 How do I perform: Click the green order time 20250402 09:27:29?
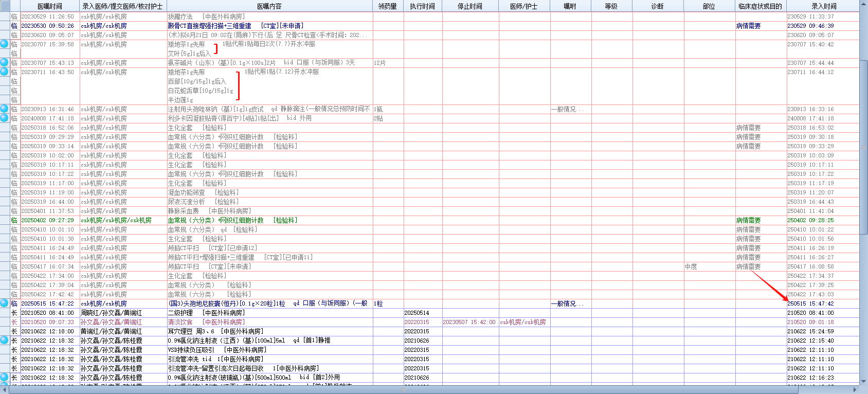[x=47, y=220]
